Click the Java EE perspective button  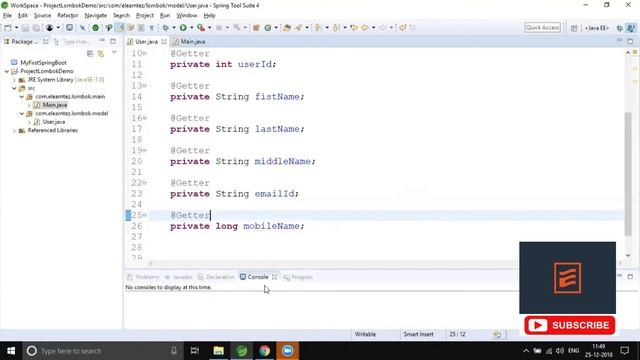[596, 28]
